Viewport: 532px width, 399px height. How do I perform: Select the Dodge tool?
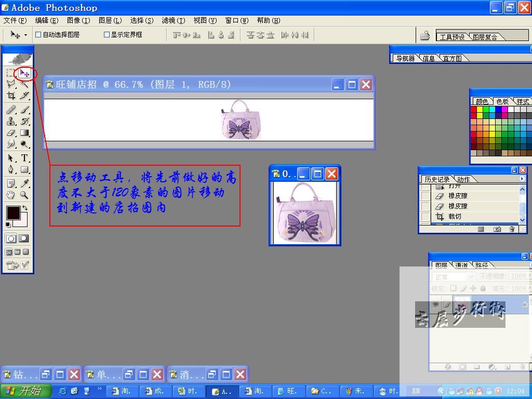(24, 144)
